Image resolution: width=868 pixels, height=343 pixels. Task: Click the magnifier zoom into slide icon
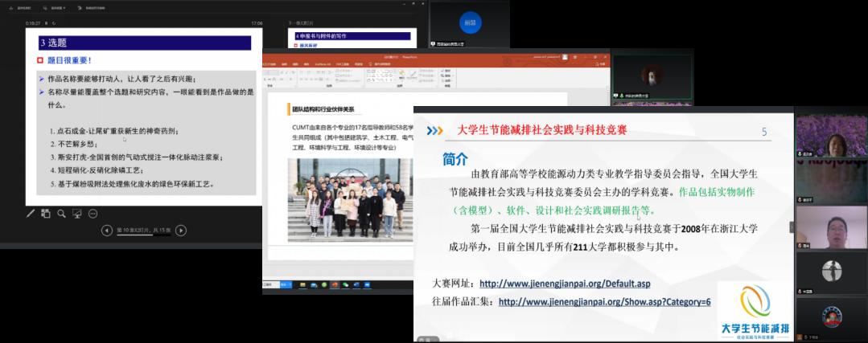pos(61,214)
